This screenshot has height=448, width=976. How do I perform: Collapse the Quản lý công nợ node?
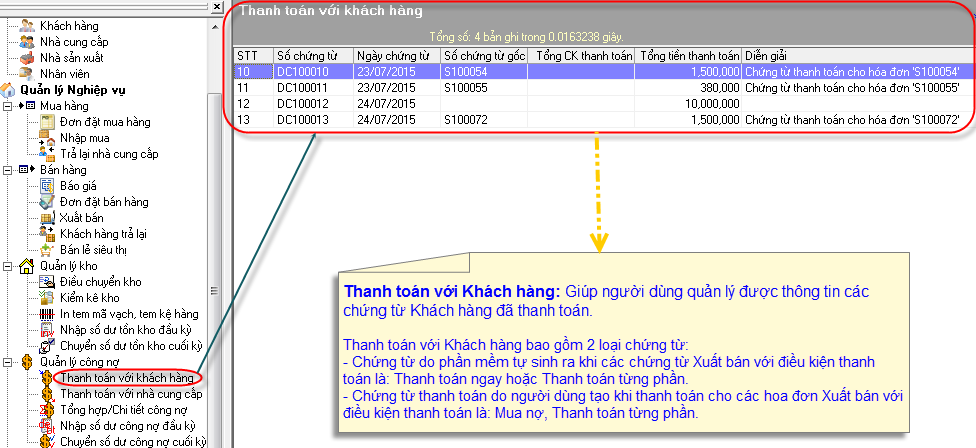(9, 361)
